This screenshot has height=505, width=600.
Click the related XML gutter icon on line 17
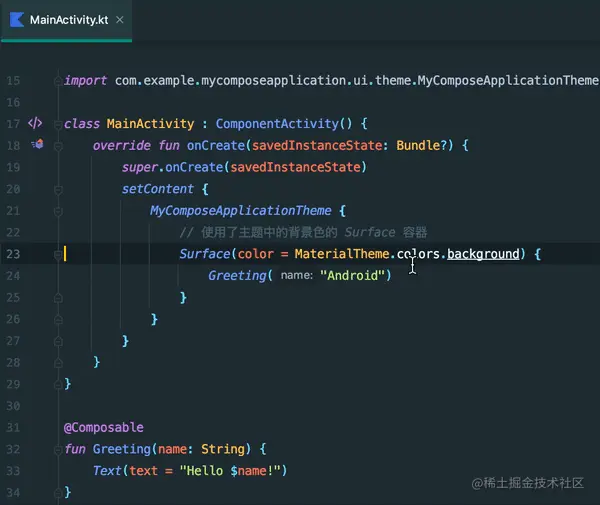click(35, 123)
